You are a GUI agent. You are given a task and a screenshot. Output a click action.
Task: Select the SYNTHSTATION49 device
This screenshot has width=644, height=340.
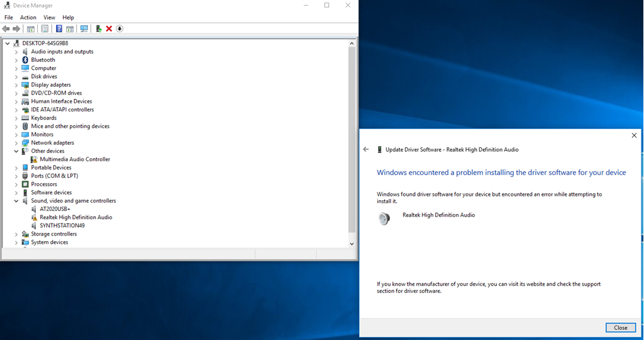[62, 225]
